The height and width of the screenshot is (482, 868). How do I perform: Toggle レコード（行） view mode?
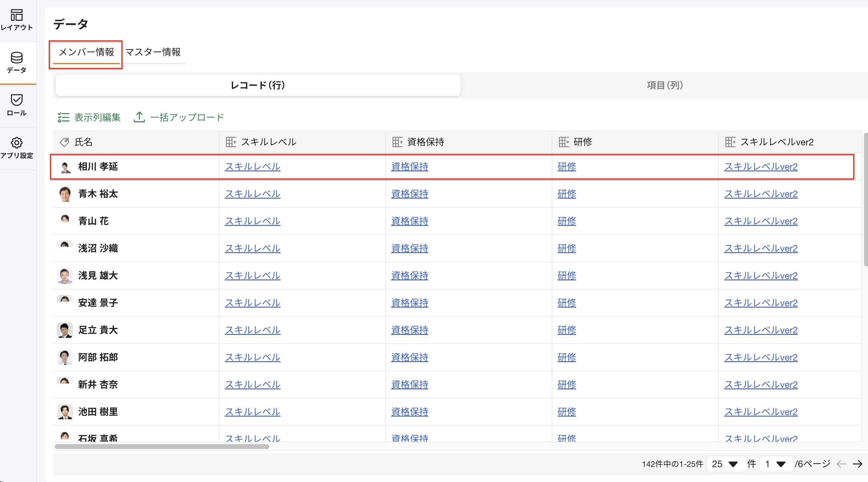(x=258, y=85)
